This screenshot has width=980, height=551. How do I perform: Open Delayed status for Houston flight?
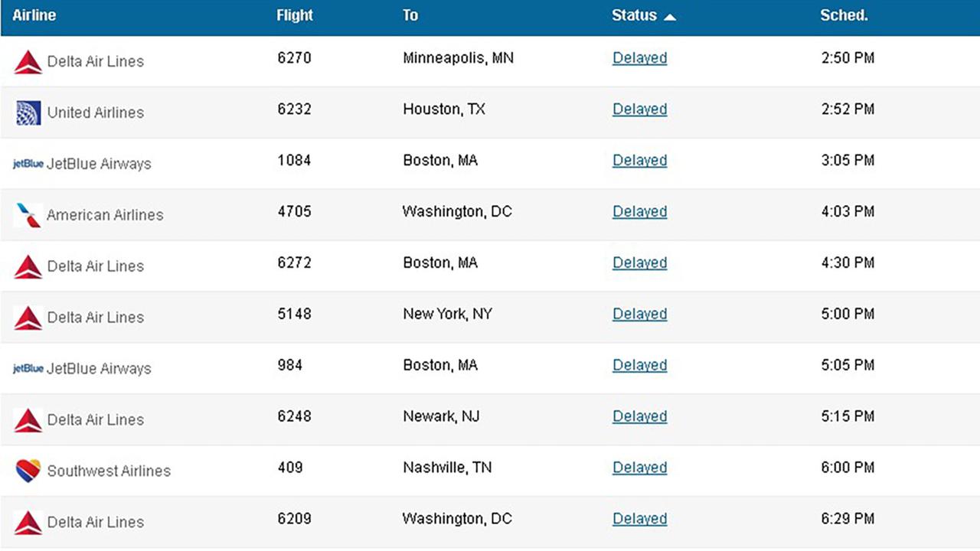point(639,109)
